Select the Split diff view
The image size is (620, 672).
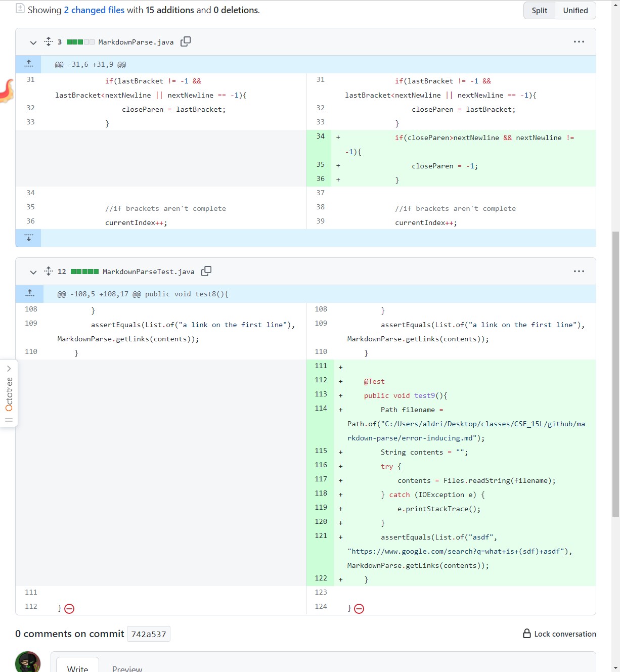tap(539, 10)
